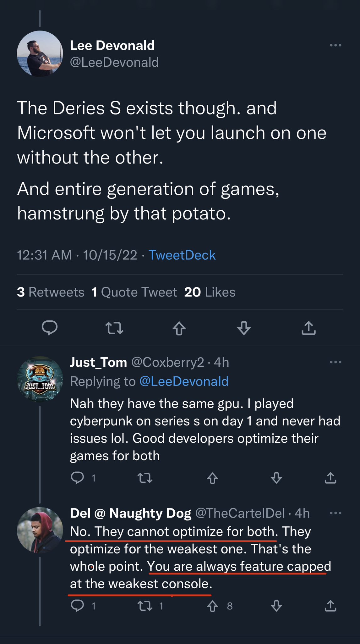The image size is (360, 644).
Task: Upvote Lee Devonald's main tweet
Action: coord(179,328)
